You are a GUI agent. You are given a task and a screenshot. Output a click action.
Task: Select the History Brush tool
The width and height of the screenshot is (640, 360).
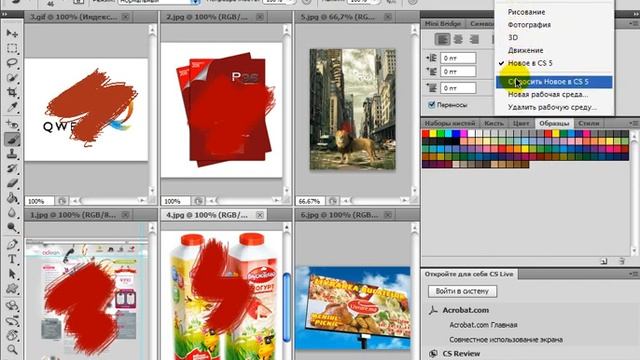click(12, 169)
